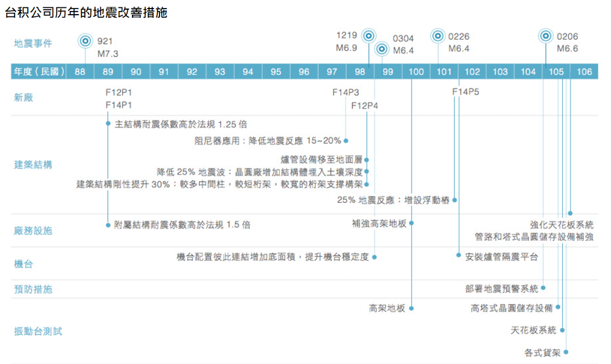611x364 pixels.
Task: Select year 105 in the timeline bar
Action: [x=556, y=71]
